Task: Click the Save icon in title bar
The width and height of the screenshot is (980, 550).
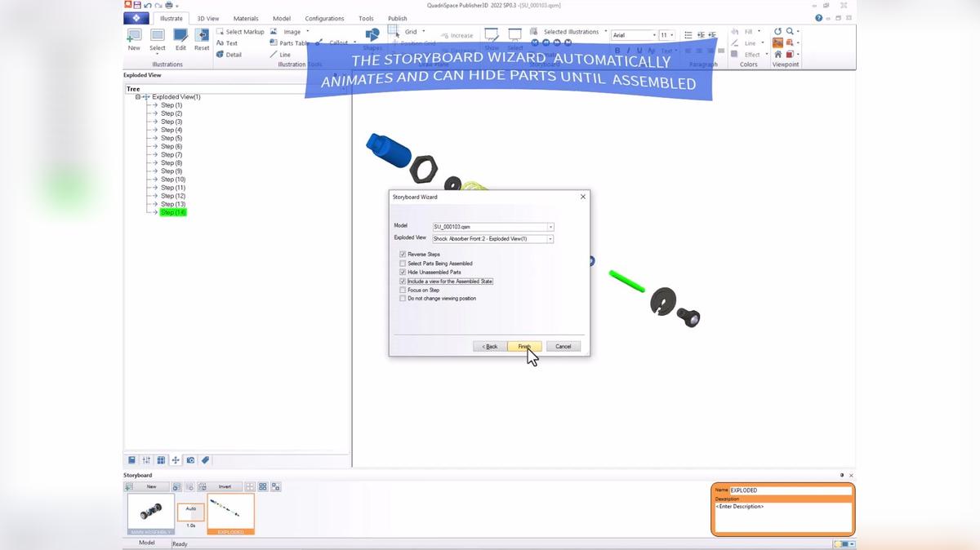Action: pyautogui.click(x=137, y=5)
